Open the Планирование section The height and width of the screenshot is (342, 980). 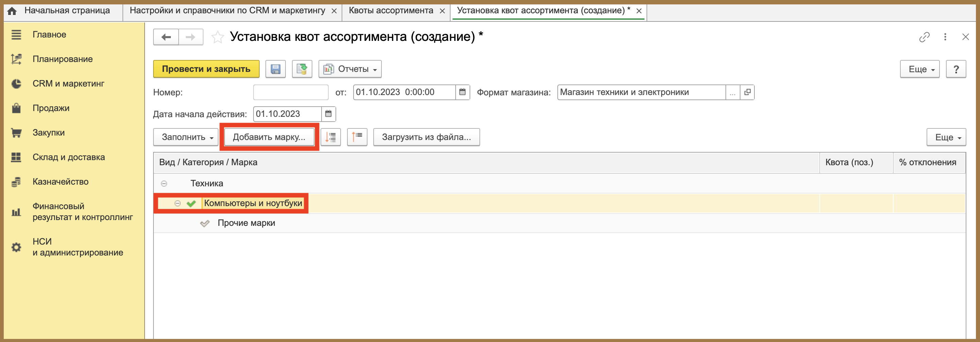point(62,59)
